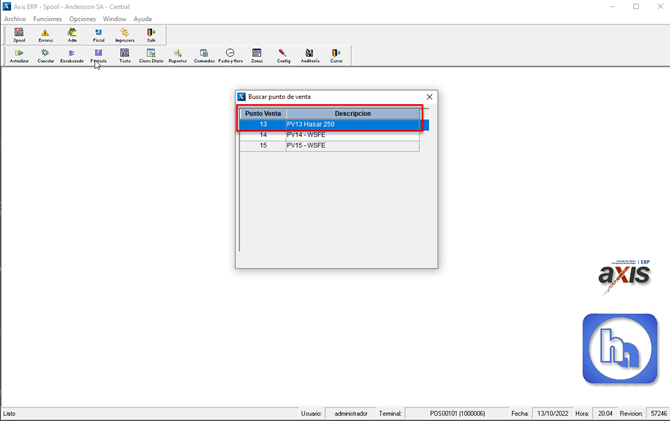Screen dimensions: 670x421
Task: Open the Impresora printer icon
Action: point(125,35)
